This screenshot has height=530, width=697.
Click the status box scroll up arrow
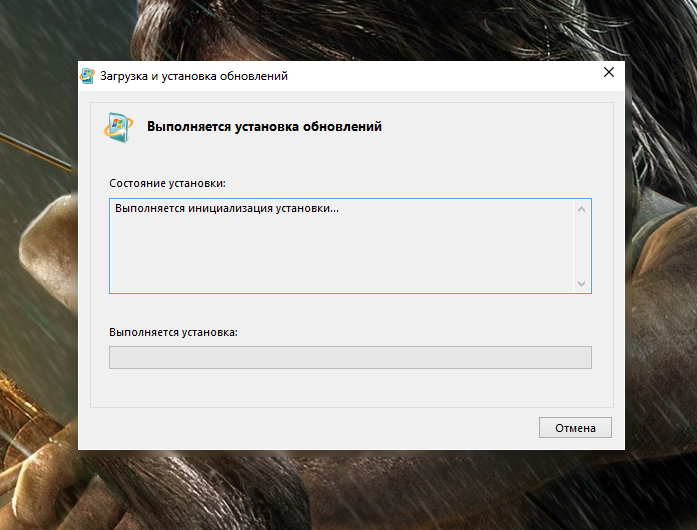(x=581, y=209)
